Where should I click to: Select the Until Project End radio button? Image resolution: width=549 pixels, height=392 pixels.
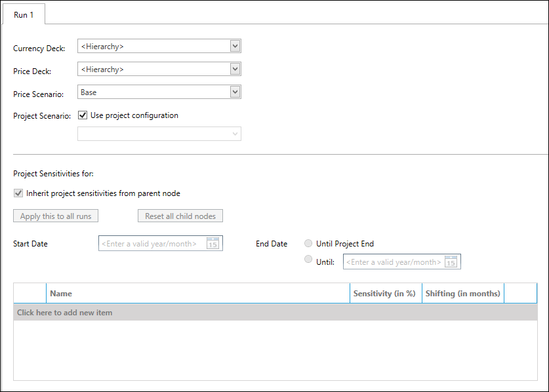tap(308, 244)
